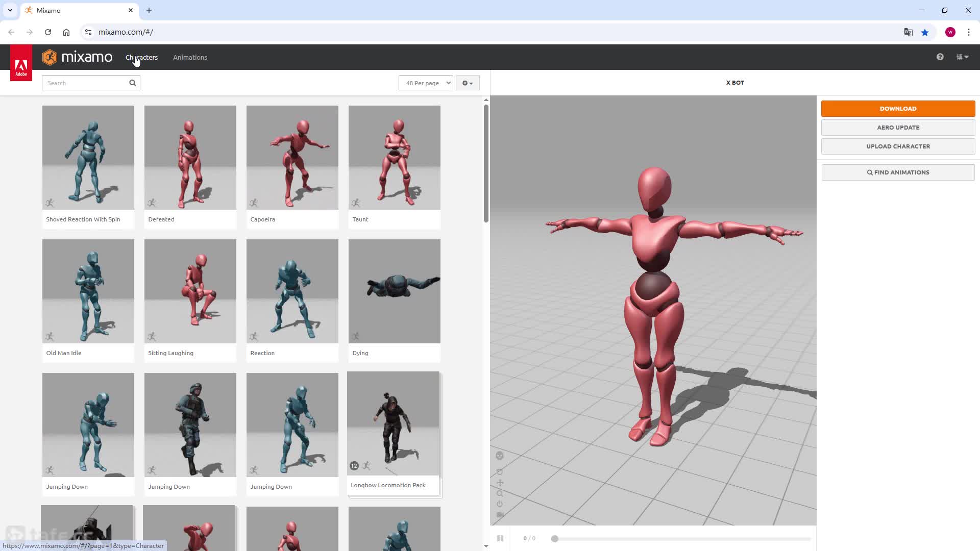Select Jumping Down thumbnail with soldier character
Screen dimensions: 980x551
point(190,425)
